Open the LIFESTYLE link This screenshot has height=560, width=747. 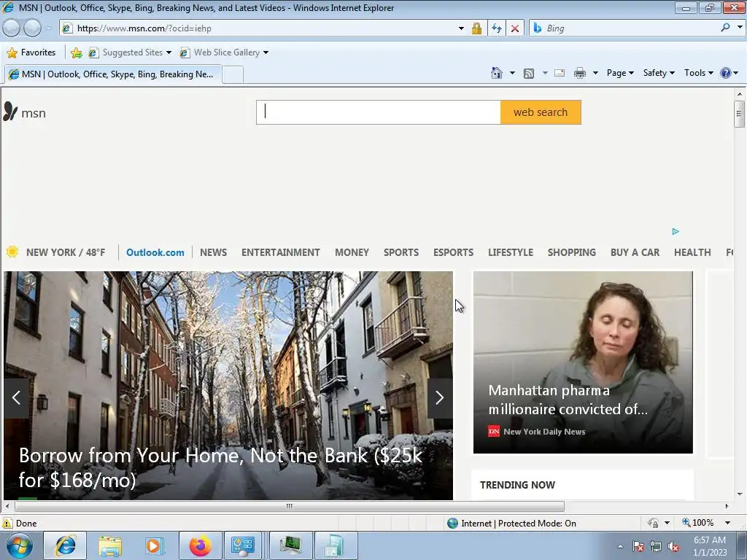coord(510,252)
